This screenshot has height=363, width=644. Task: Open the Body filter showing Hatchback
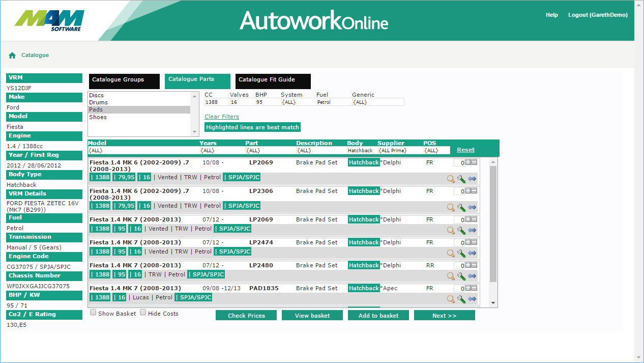pos(361,151)
